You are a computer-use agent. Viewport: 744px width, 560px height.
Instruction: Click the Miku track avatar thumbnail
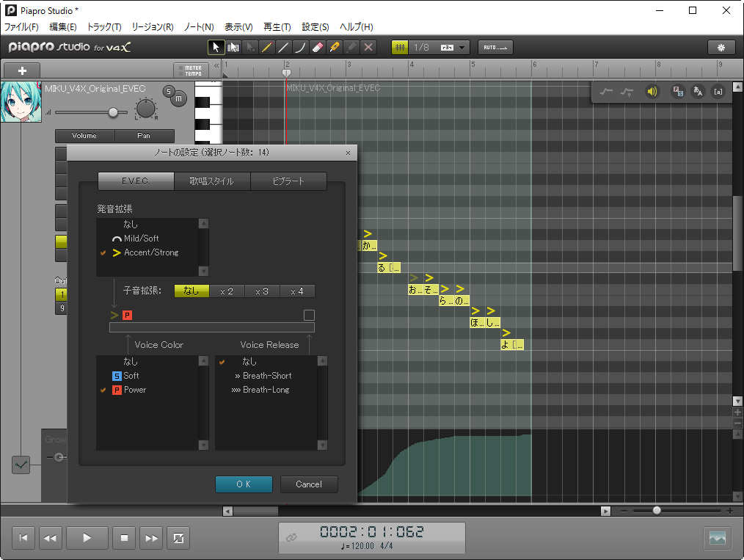click(21, 101)
